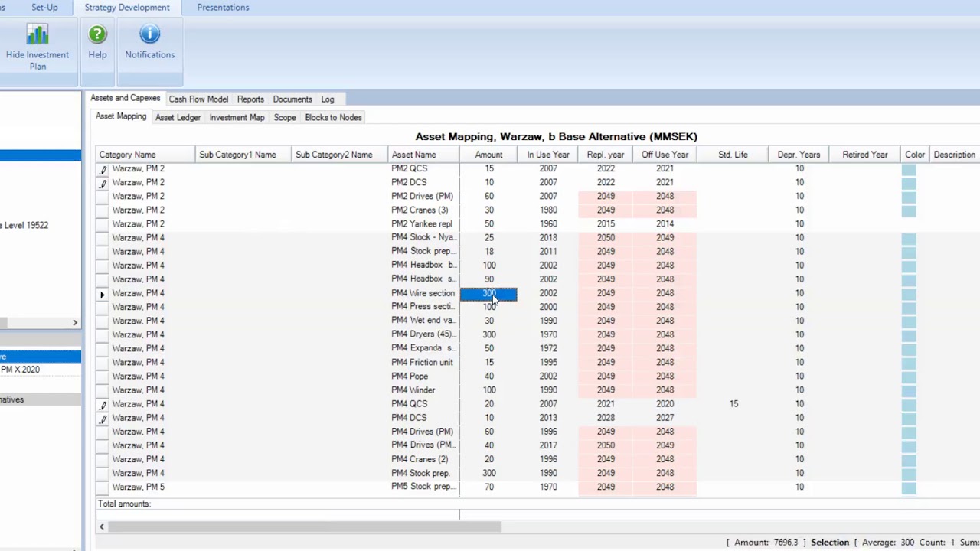Sort by the Off Use Year column header
This screenshot has width=980, height=551.
click(x=665, y=155)
